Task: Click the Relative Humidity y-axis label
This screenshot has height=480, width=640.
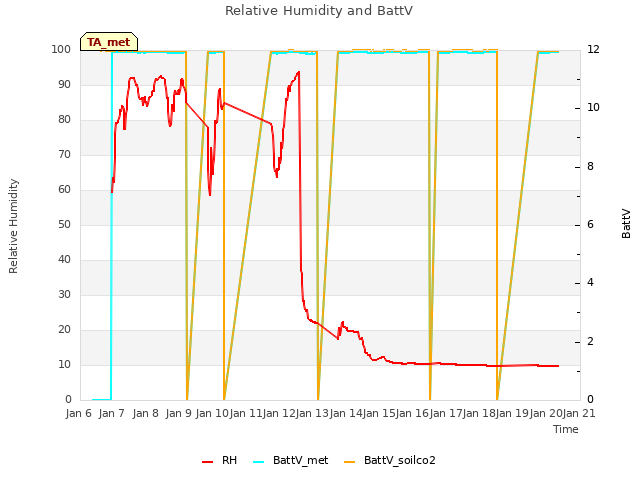Action: click(x=13, y=226)
